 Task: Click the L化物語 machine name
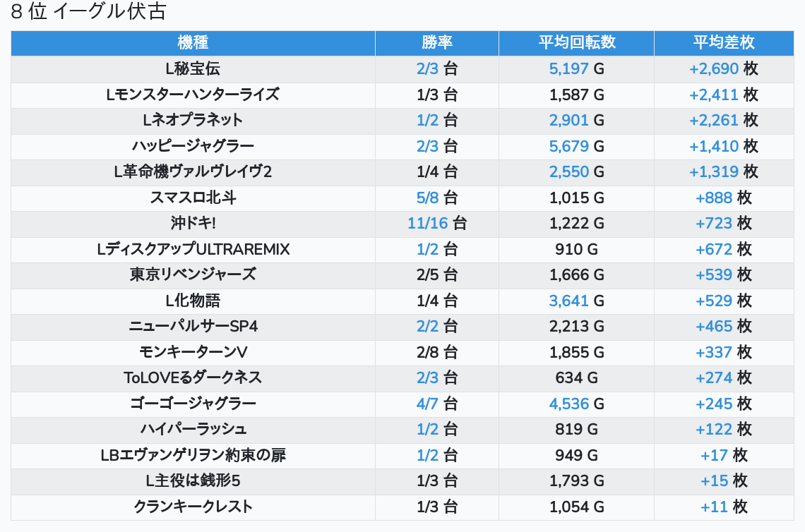pos(193,301)
